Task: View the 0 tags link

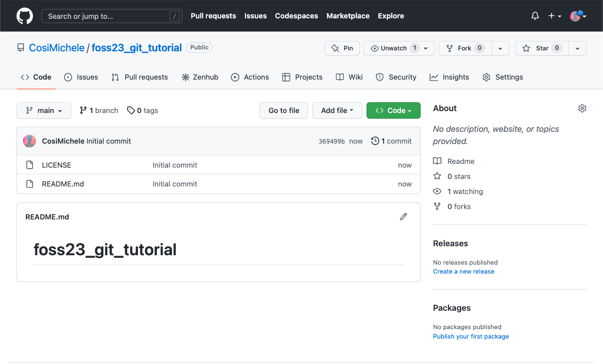Action: (x=143, y=111)
